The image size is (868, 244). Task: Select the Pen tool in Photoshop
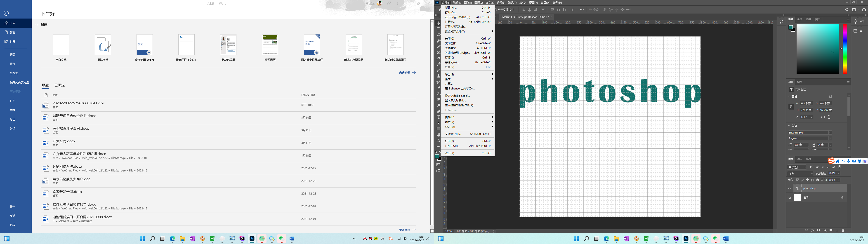[438, 111]
